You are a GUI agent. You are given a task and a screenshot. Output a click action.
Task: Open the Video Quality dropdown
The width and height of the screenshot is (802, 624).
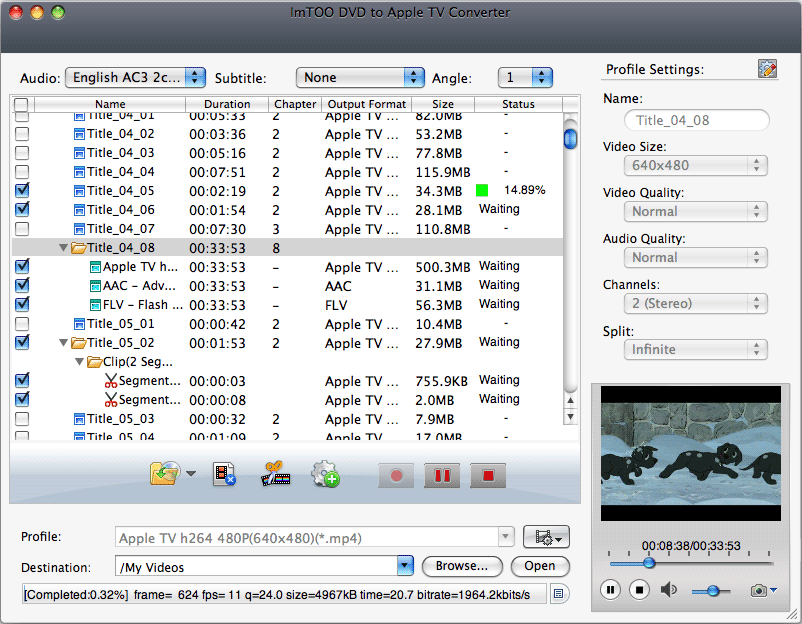pyautogui.click(x=696, y=212)
